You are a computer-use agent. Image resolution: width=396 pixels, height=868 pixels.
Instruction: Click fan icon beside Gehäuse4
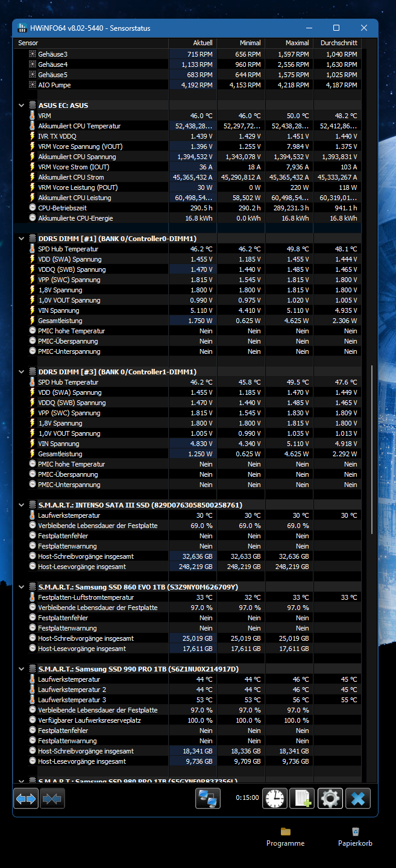33,64
